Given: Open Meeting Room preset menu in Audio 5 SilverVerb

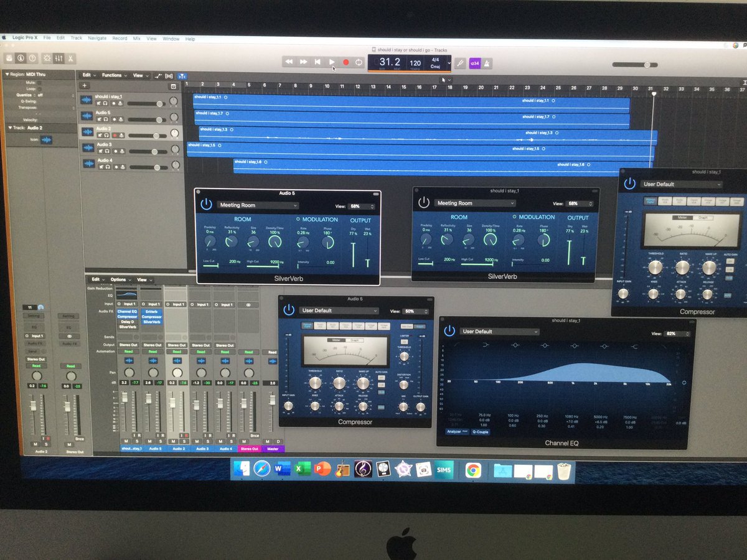Looking at the screenshot, I should tap(258, 205).
